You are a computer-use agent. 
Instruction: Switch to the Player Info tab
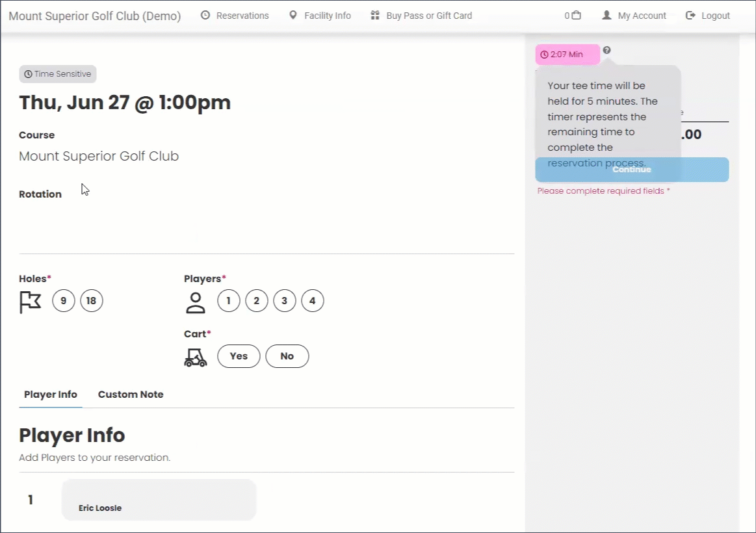click(51, 394)
